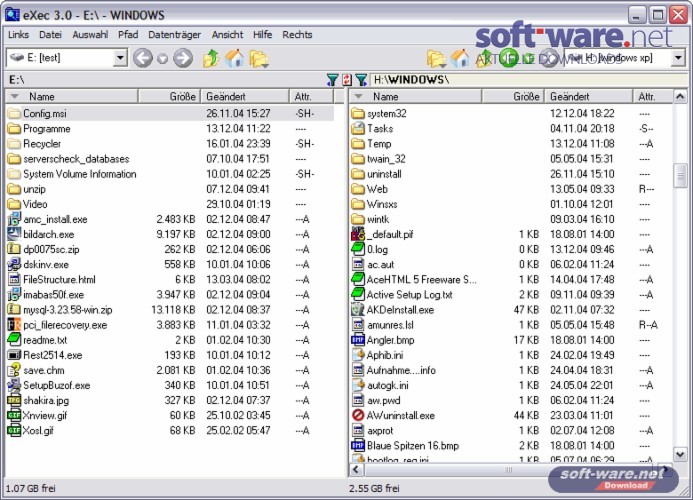
Task: Select save.chm help file icon
Action: pos(14,370)
